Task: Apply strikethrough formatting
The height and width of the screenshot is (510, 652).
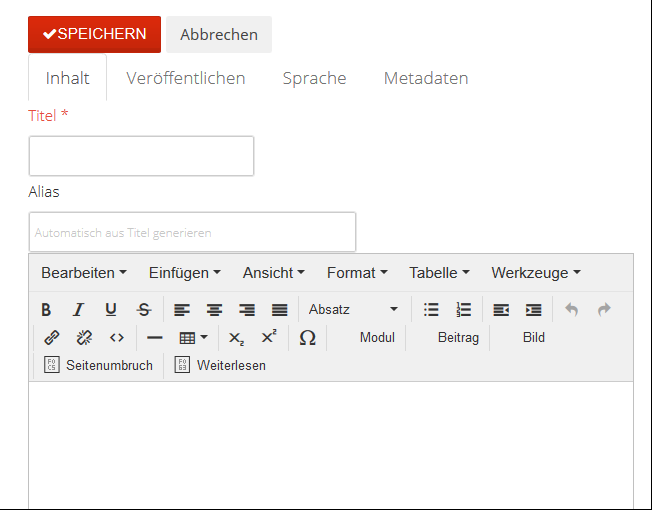Action: pos(144,310)
